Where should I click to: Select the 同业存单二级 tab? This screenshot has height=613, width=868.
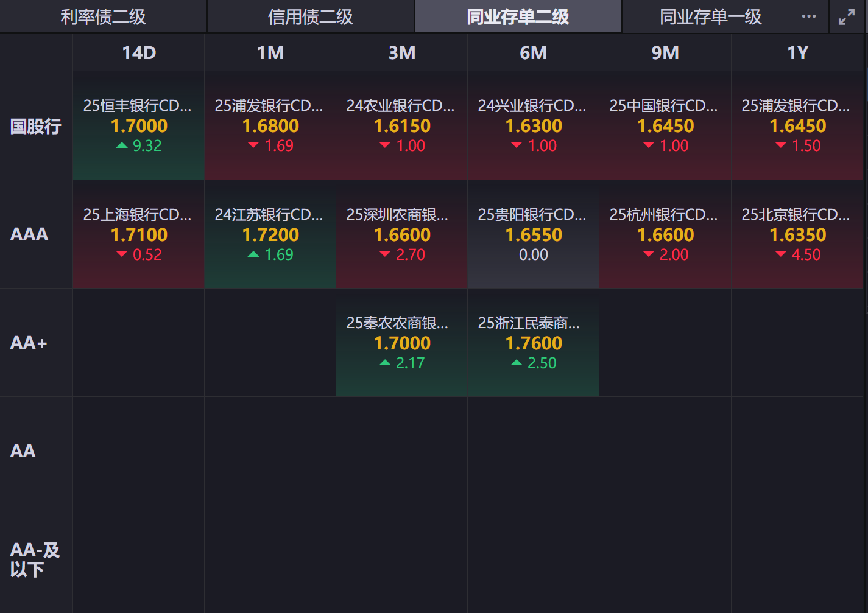518,16
